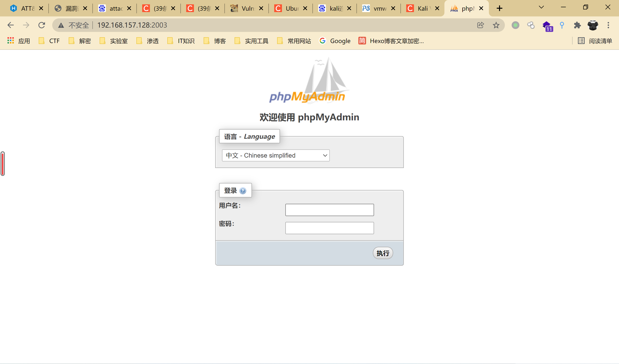Open the login help question icon

[243, 191]
